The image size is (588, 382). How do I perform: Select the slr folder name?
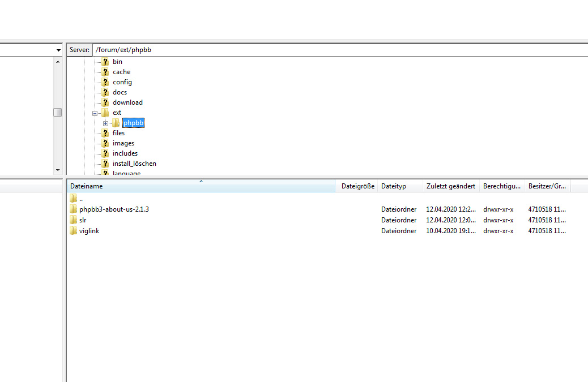tap(83, 220)
